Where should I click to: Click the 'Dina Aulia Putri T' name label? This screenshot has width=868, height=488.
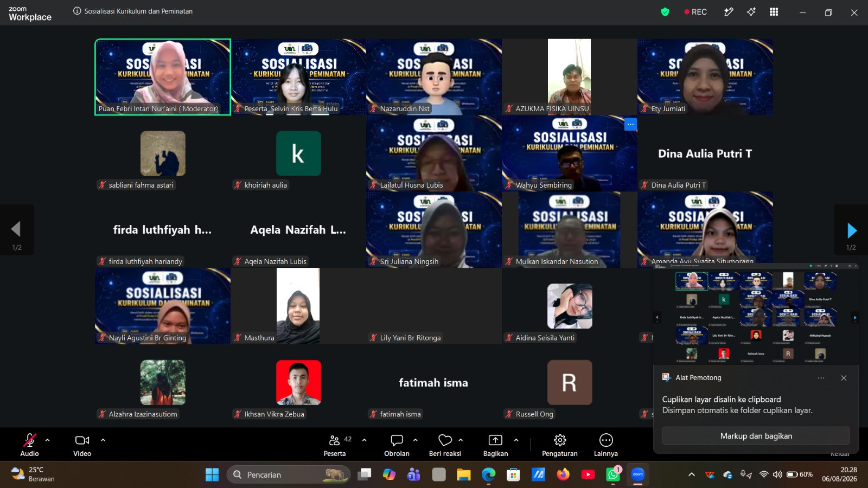[x=678, y=185]
